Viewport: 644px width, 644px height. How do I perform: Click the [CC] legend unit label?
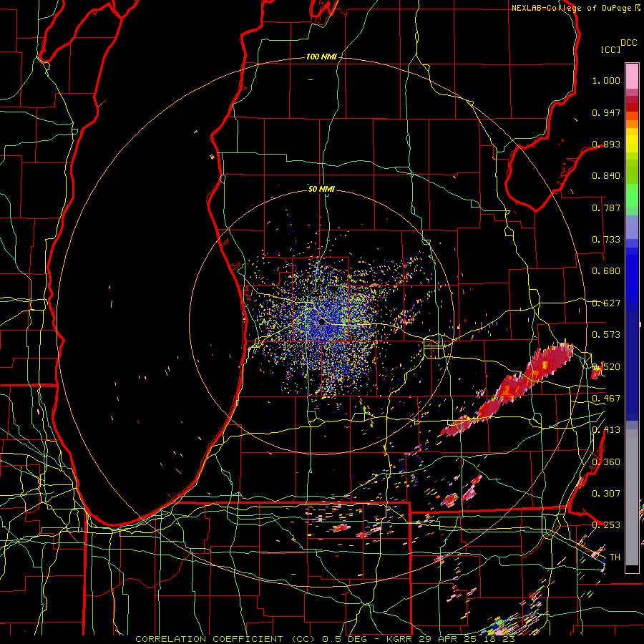pyautogui.click(x=611, y=49)
